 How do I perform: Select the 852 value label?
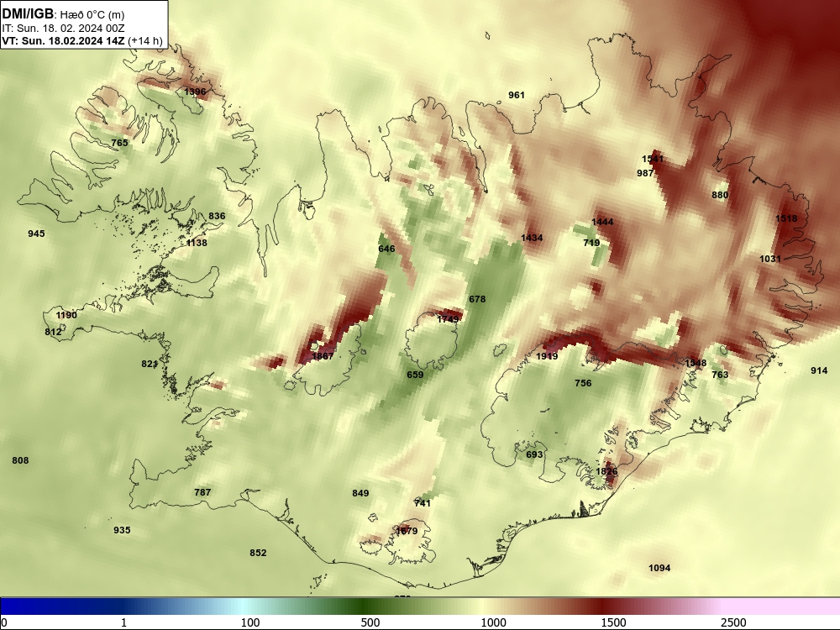[258, 553]
